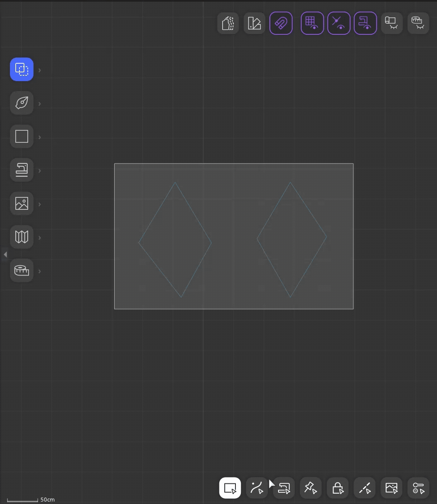Select the curve point edit mode

(x=257, y=488)
